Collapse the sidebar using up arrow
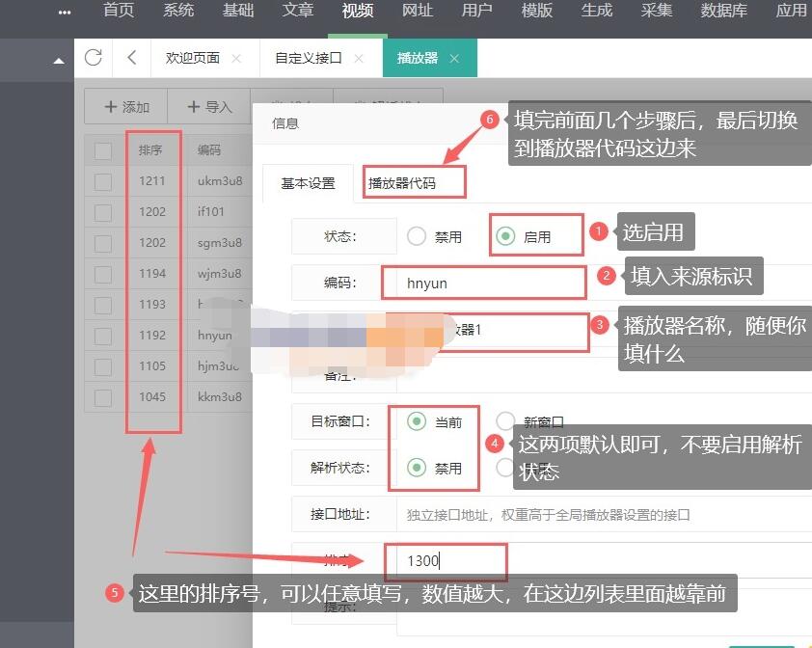 click(x=59, y=61)
